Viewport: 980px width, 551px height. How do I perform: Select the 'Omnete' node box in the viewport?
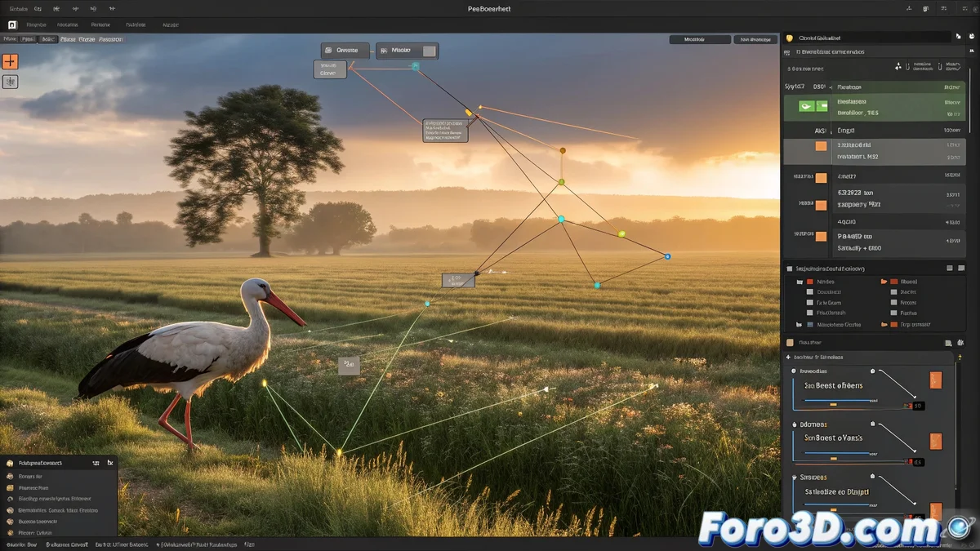[345, 50]
